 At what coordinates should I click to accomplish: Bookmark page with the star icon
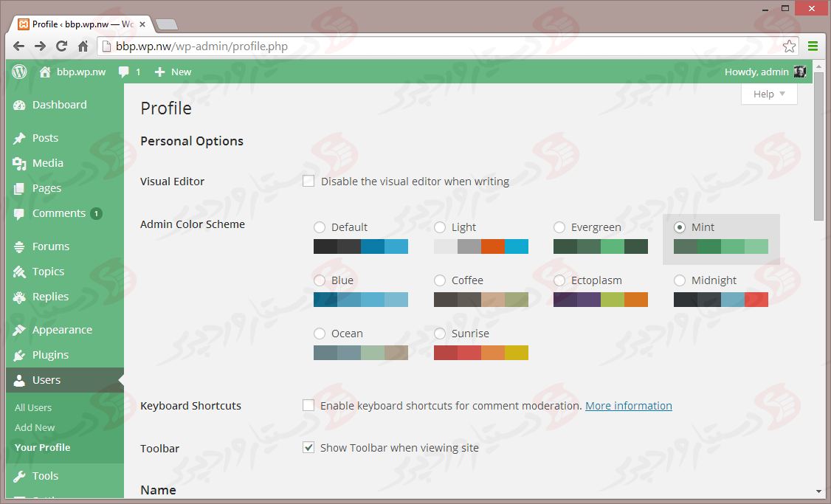point(789,46)
